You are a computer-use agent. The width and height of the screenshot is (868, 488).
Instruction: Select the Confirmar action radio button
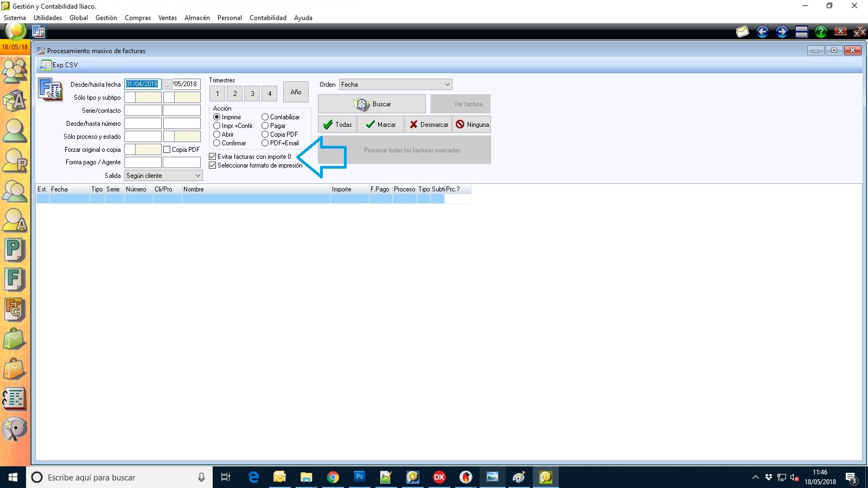point(216,143)
